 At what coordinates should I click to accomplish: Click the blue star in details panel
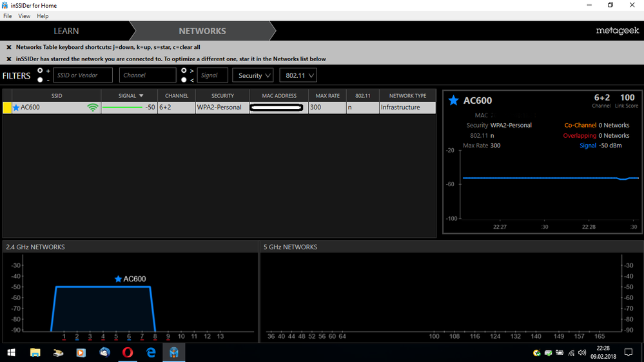(x=454, y=100)
